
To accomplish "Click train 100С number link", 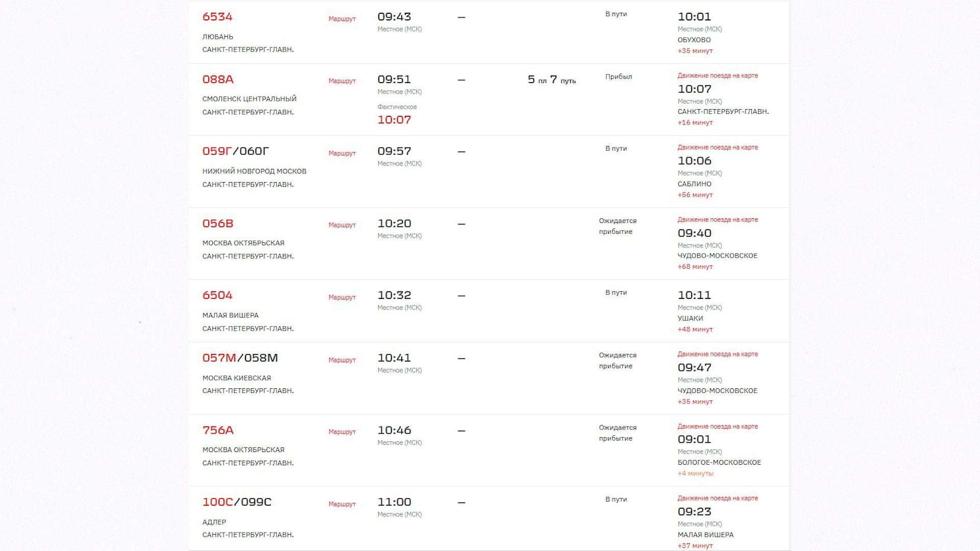I will click(218, 503).
